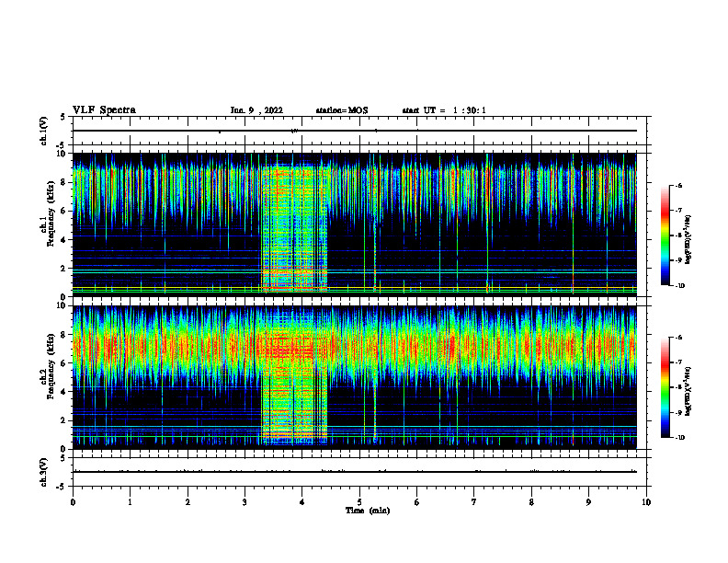728x563 pixels.
Task: Click the "start UT = 1:30:1" header text
Action: [444, 110]
